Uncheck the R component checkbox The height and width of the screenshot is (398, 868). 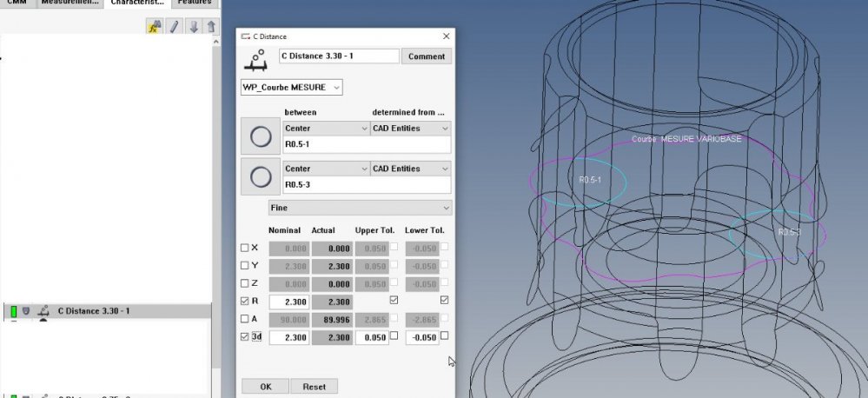[245, 302]
